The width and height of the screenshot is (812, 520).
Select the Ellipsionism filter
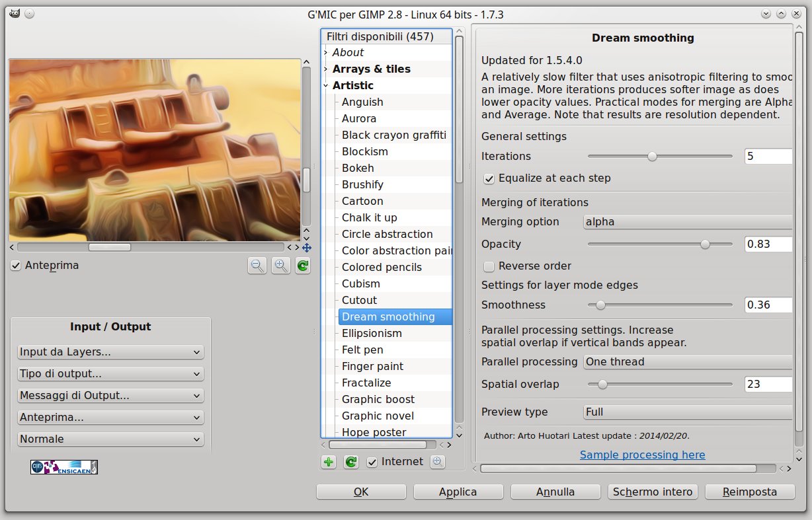[x=372, y=334]
